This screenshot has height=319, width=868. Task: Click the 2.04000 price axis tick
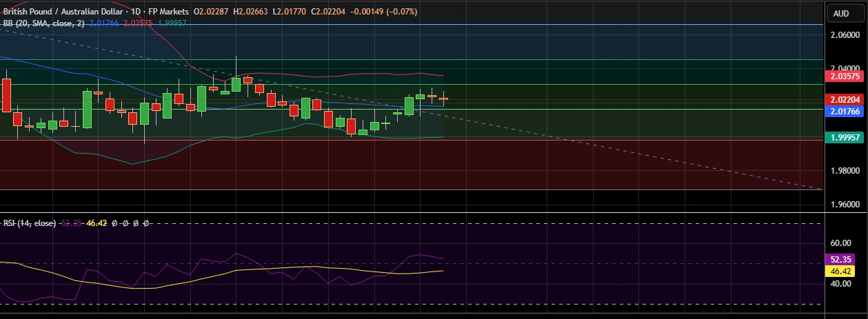click(x=845, y=68)
